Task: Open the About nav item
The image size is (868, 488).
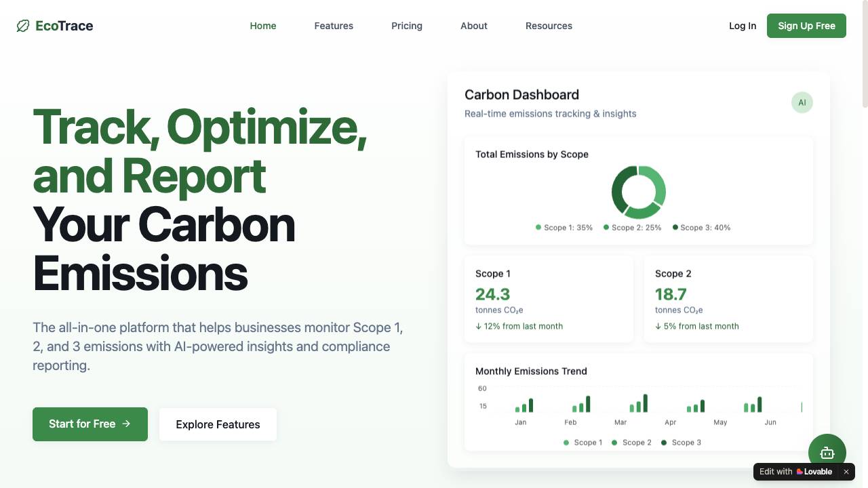Action: click(474, 26)
